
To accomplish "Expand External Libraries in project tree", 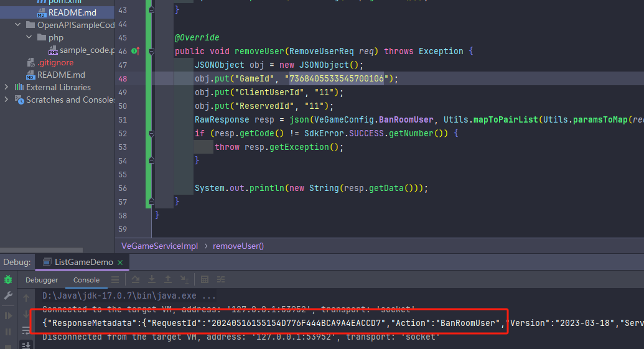I will click(x=6, y=87).
